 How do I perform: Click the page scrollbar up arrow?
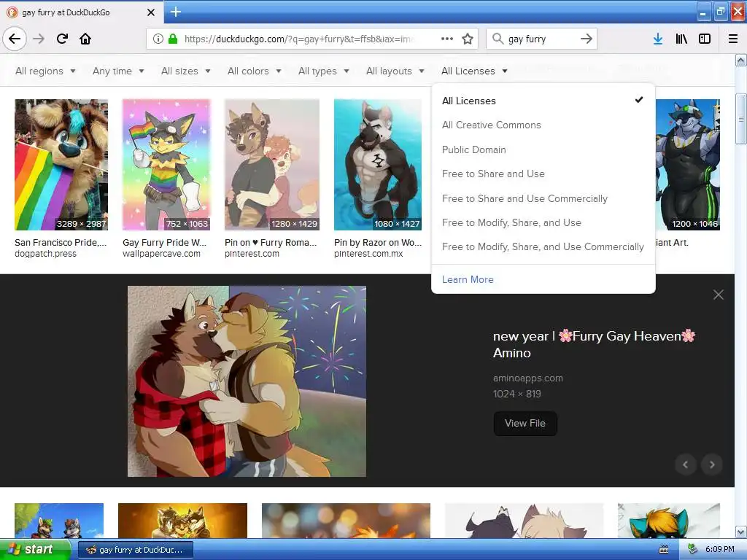[740, 61]
